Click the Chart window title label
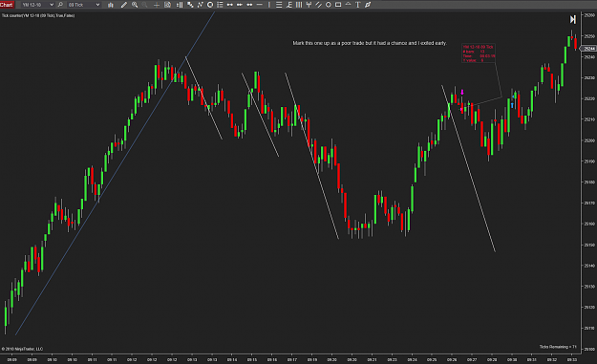Image resolution: width=597 pixels, height=364 pixels. tap(7, 5)
